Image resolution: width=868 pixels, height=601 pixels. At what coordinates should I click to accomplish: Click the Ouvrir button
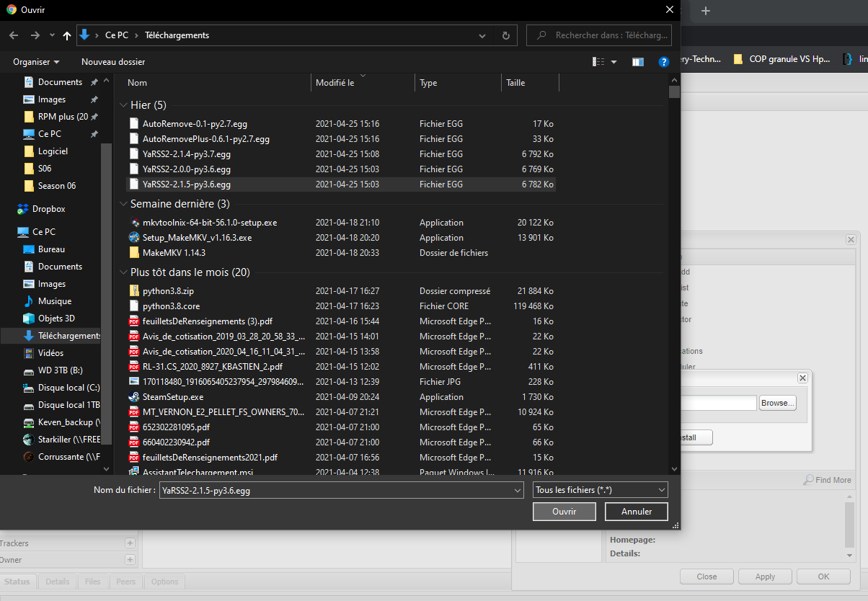[x=564, y=512]
